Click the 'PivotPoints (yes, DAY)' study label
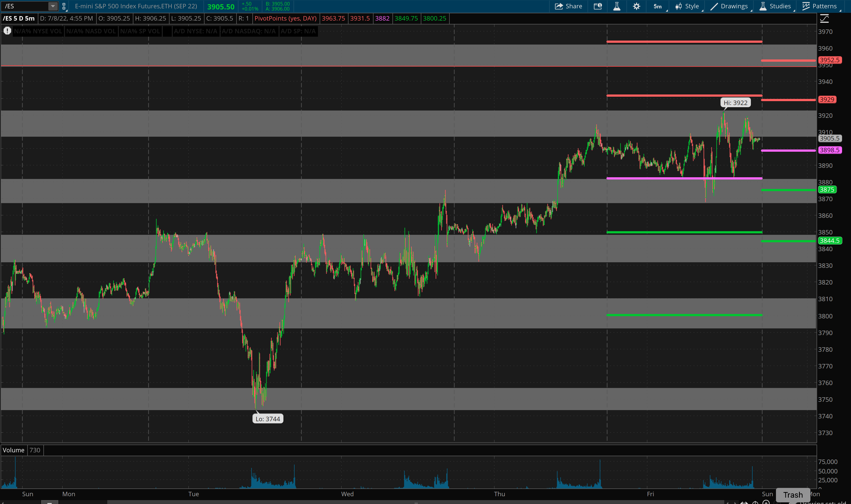851x504 pixels. (x=285, y=18)
